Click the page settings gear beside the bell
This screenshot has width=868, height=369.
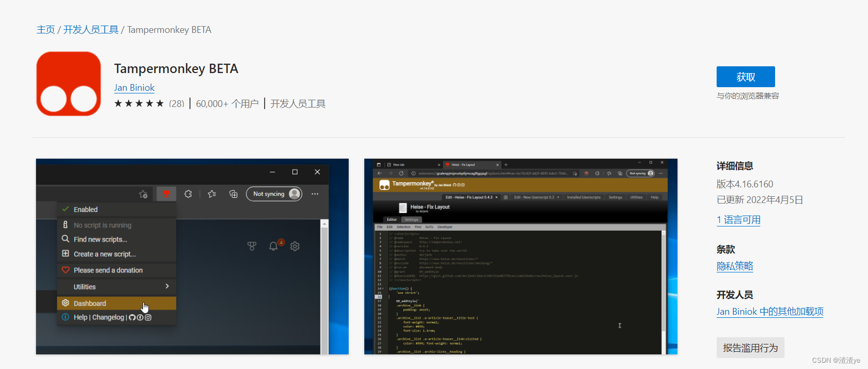295,246
